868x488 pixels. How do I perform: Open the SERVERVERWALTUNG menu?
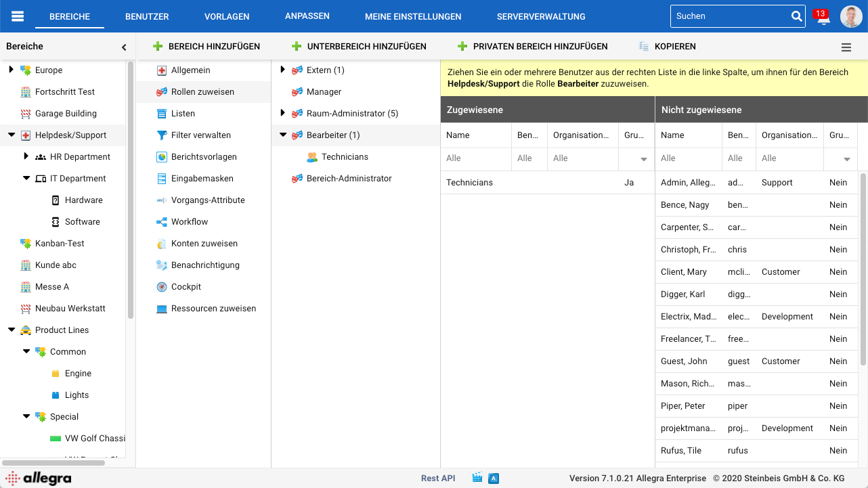click(540, 16)
